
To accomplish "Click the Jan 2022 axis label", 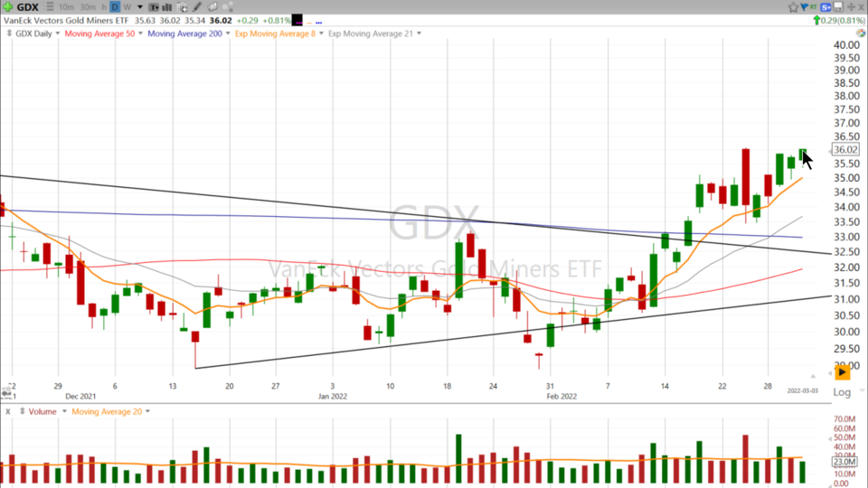I will (332, 396).
